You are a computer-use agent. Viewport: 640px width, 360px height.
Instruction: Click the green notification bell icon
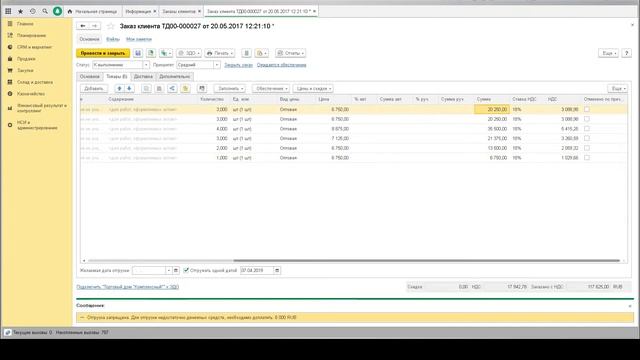tap(58, 11)
